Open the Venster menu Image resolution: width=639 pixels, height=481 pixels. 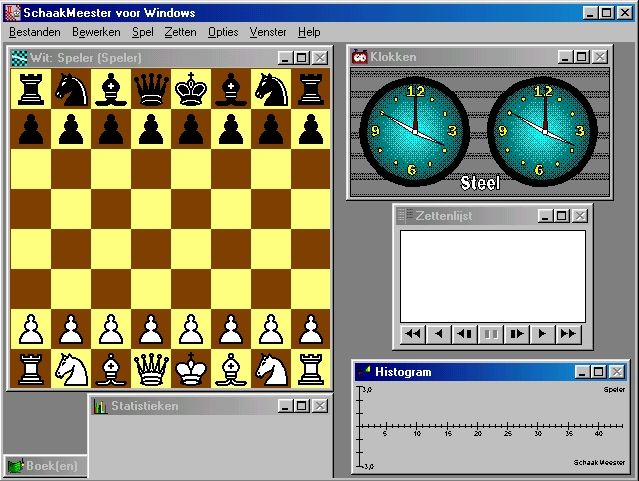pyautogui.click(x=268, y=32)
